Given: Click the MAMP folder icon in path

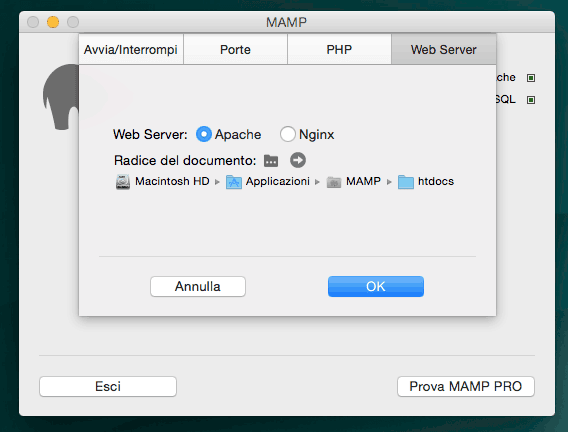Looking at the screenshot, I should pos(334,182).
